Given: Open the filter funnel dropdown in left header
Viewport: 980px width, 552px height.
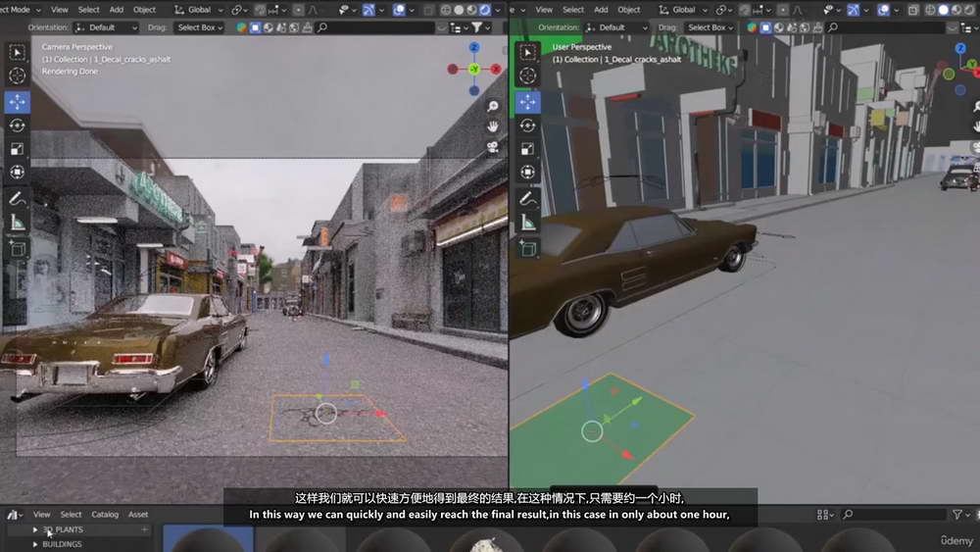Looking at the screenshot, I should [x=480, y=27].
